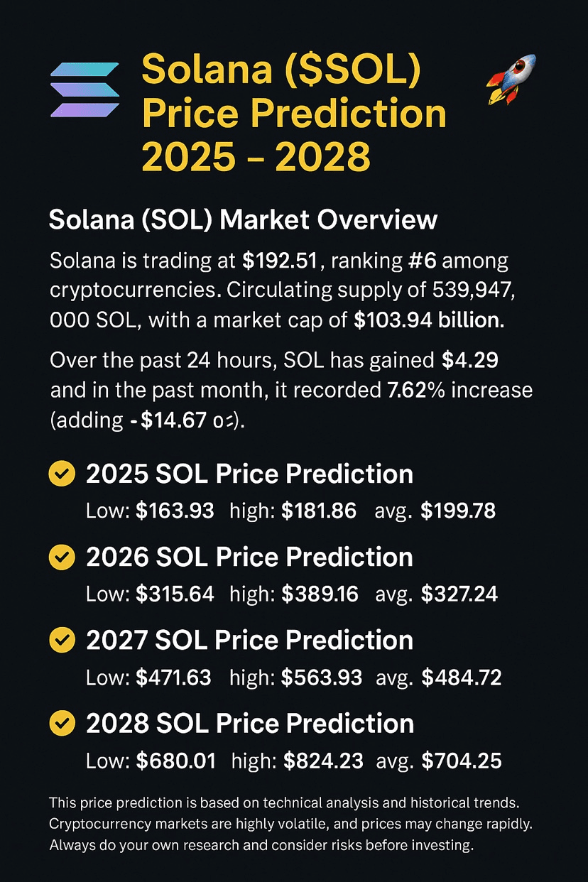Screen dimensions: 588x882
Task: Toggle the checkmark beside 2025 SOL Price Prediction
Action: (x=61, y=474)
